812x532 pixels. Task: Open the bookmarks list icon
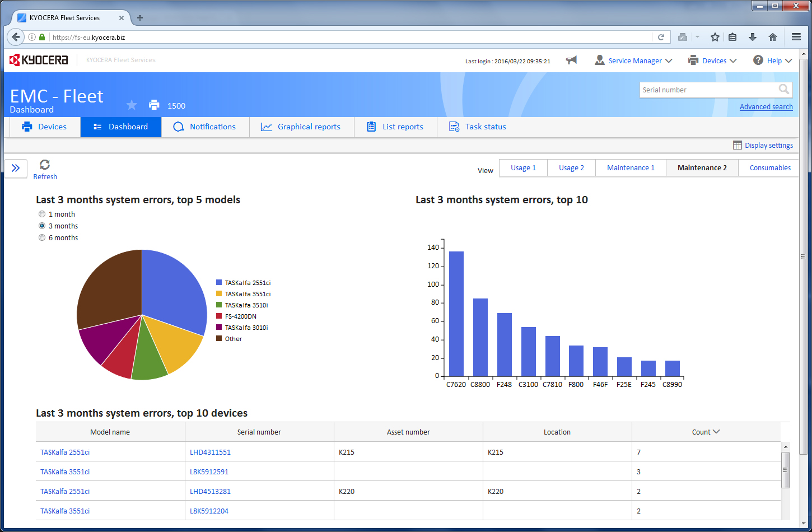coord(732,37)
